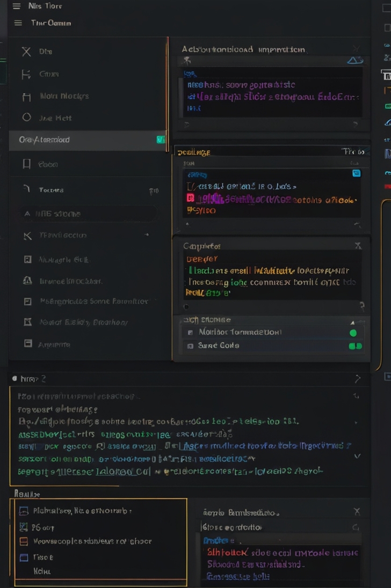The image size is (391, 588).
Task: Click the warning triangle icon in sidebar
Action: click(x=27, y=281)
